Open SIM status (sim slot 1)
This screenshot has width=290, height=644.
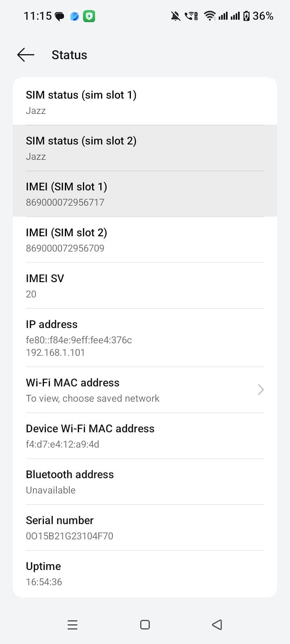[145, 102]
